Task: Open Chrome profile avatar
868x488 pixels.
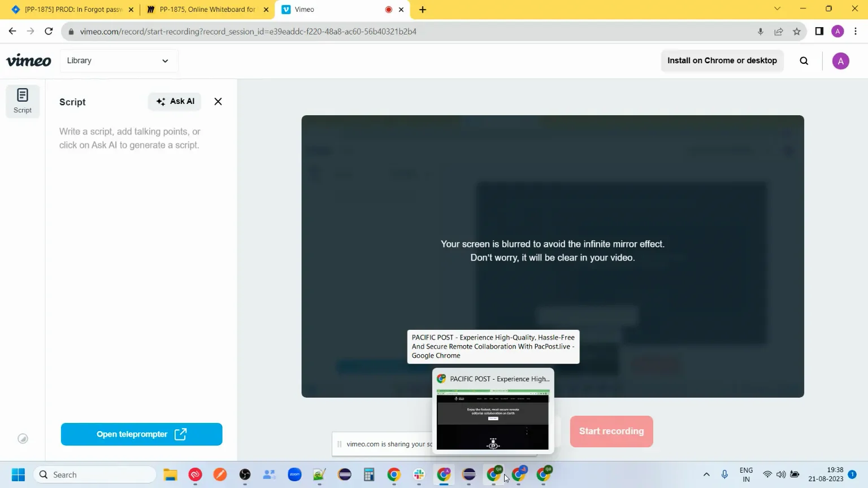Action: (x=838, y=32)
